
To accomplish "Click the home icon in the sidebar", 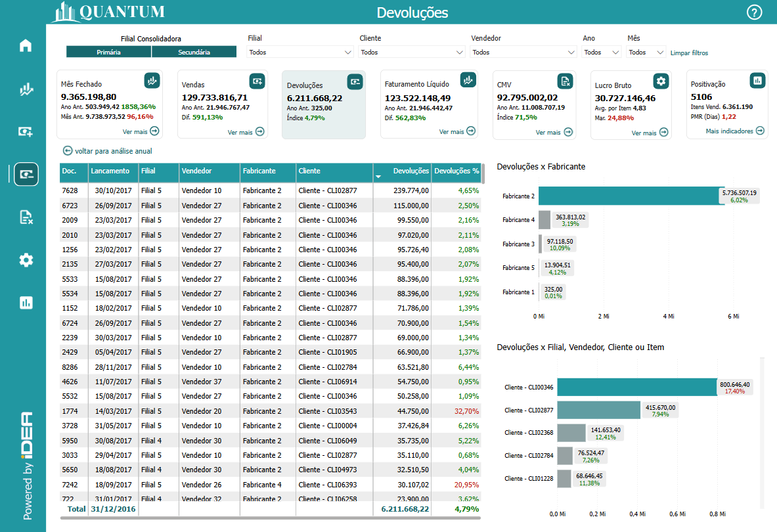I will [x=26, y=46].
